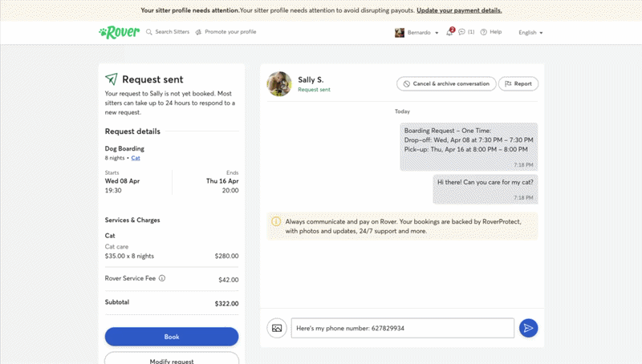This screenshot has height=364, width=642.
Task: Click Cancel & archive conversation button
Action: [x=446, y=84]
